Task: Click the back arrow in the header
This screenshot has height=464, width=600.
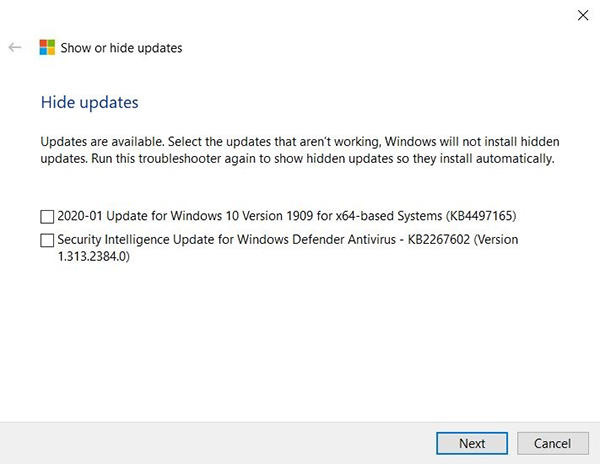Action: click(x=15, y=47)
